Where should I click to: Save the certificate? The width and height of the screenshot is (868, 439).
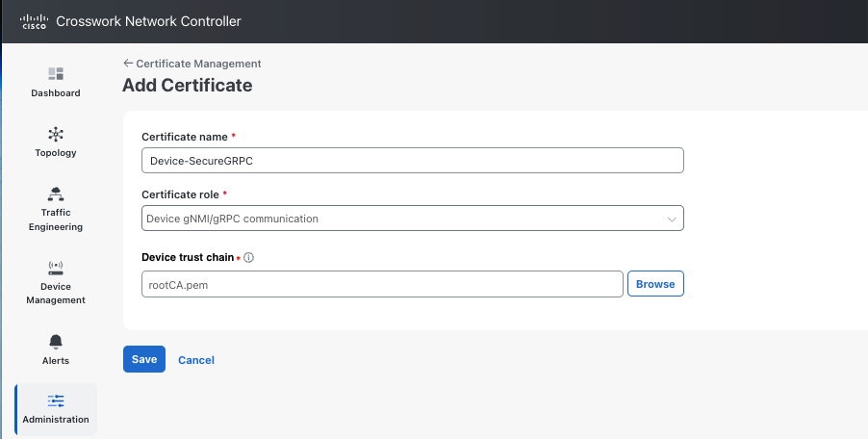144,359
